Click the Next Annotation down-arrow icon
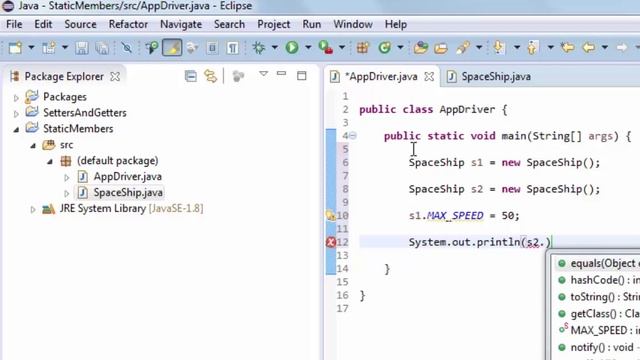Image resolution: width=640 pixels, height=360 pixels. (499, 48)
